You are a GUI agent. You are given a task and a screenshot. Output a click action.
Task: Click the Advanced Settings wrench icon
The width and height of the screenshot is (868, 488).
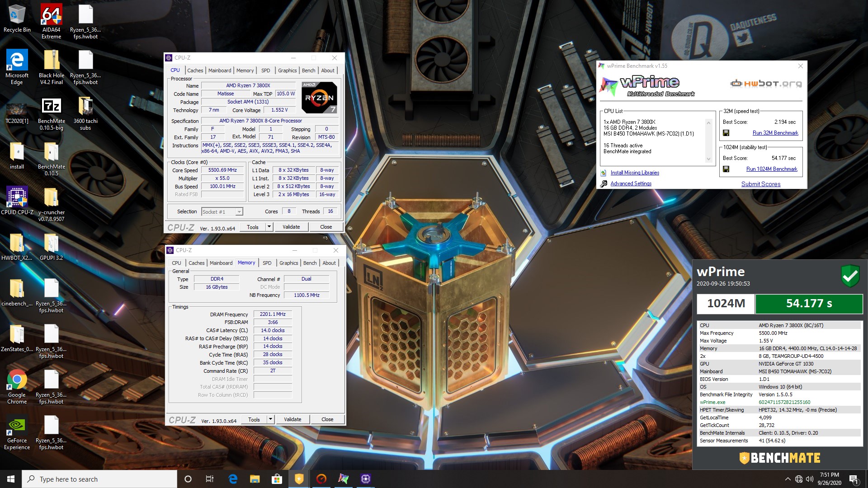click(x=604, y=183)
